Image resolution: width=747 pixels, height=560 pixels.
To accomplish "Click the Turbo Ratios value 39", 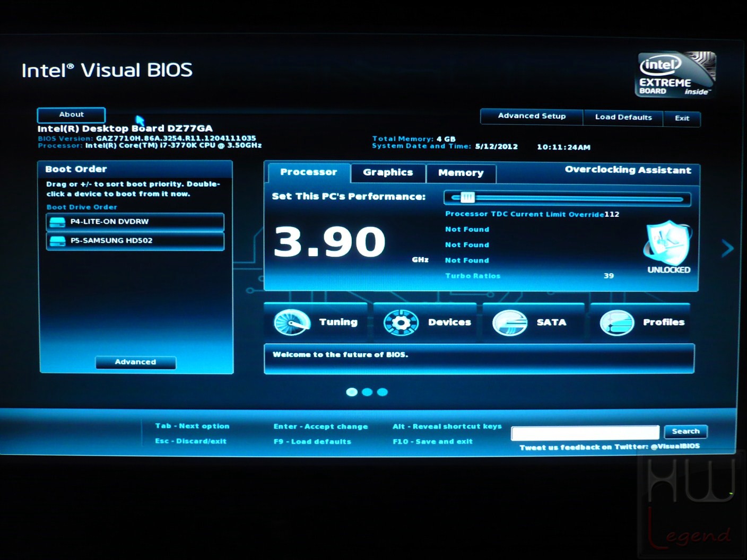I will (609, 276).
